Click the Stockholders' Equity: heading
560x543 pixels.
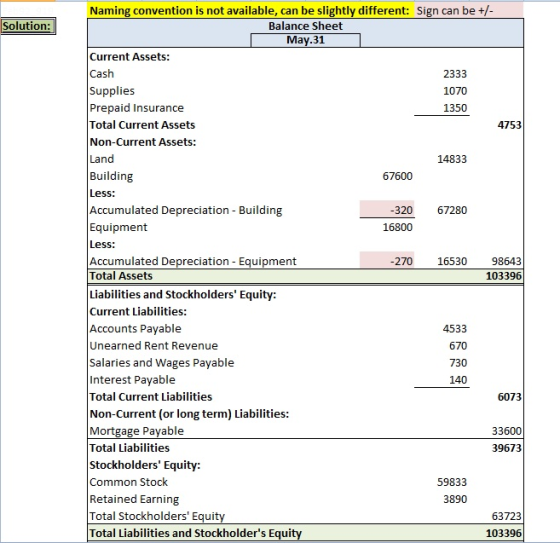[x=145, y=465]
